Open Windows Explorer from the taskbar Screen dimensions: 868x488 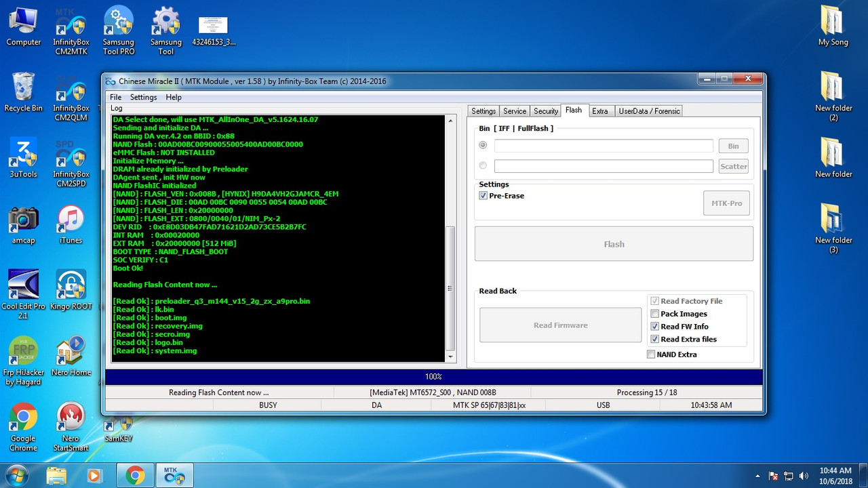click(x=57, y=476)
